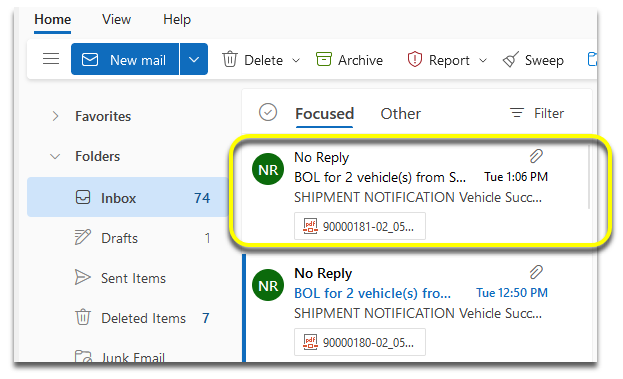
Task: Delete the selected message
Action: pos(252,60)
